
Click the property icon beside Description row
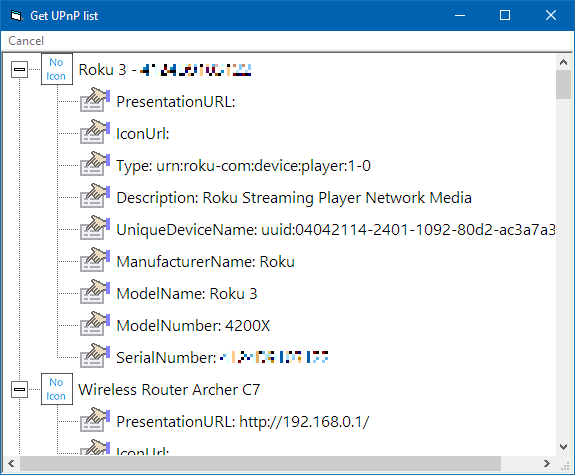95,196
